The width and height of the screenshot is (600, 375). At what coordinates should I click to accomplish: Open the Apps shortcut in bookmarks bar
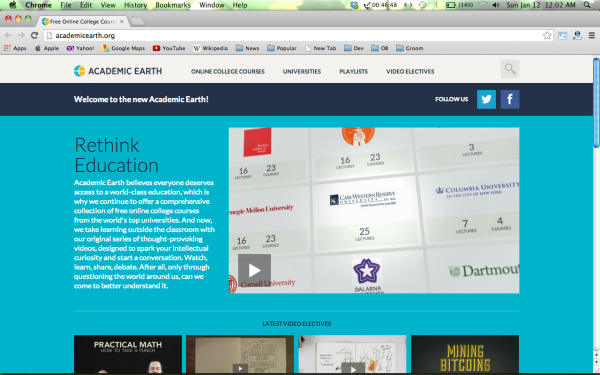[x=15, y=48]
